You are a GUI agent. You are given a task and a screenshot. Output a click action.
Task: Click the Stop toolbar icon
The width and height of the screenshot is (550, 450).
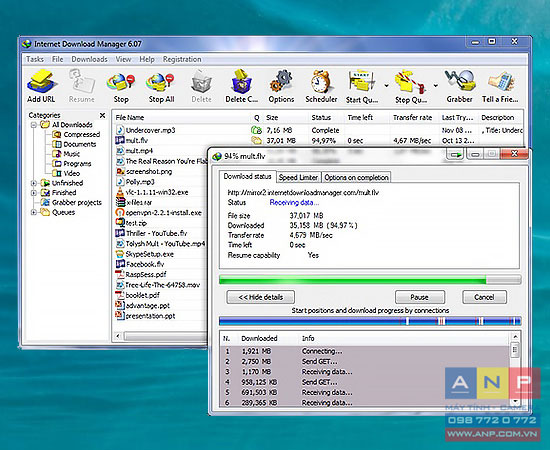tap(121, 86)
